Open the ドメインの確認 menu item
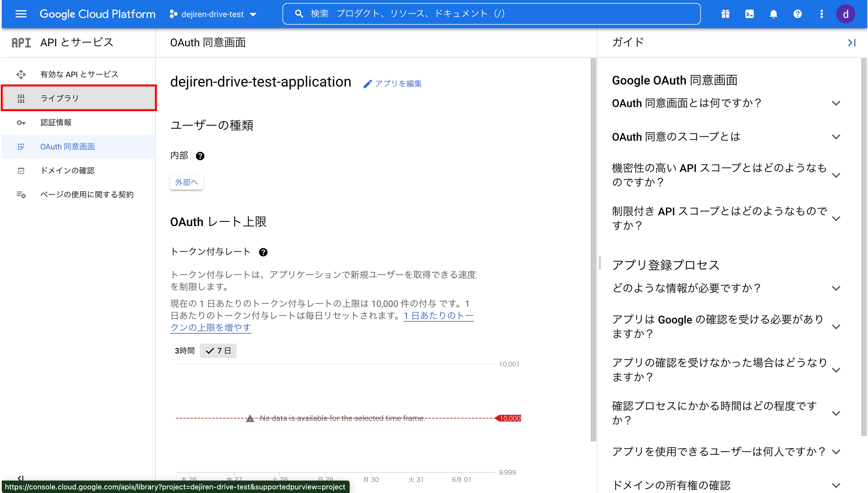This screenshot has width=868, height=493. click(x=78, y=170)
